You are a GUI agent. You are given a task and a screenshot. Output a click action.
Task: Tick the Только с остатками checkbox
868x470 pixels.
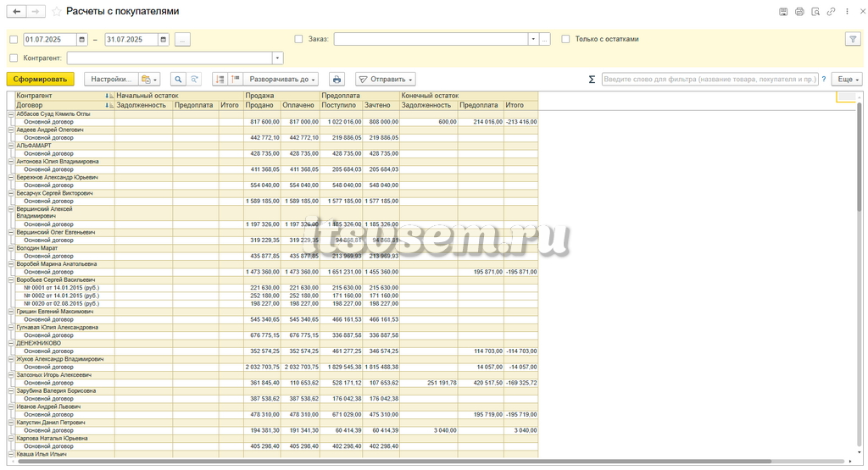[565, 39]
